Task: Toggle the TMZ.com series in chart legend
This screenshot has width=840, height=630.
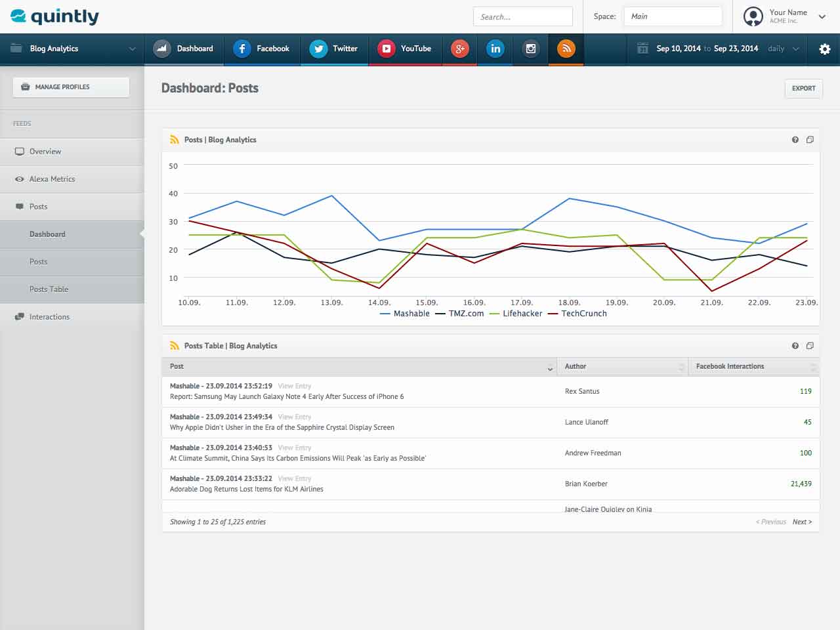Action: click(459, 314)
